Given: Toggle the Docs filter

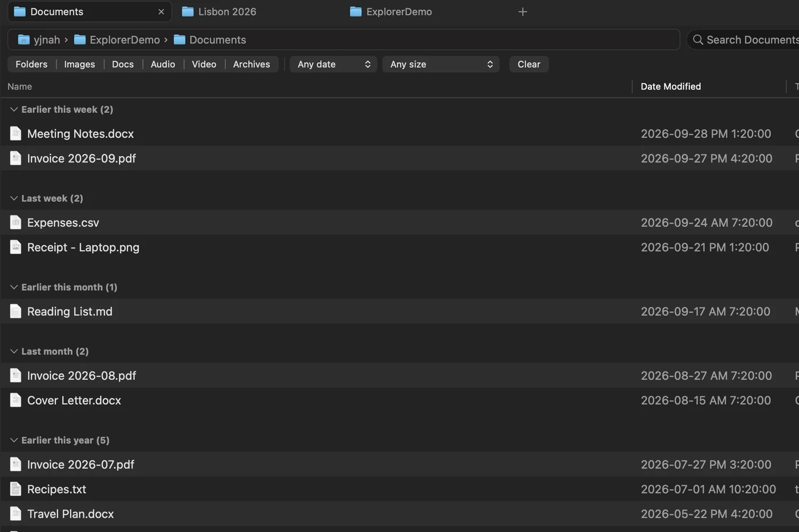Looking at the screenshot, I should tap(123, 64).
